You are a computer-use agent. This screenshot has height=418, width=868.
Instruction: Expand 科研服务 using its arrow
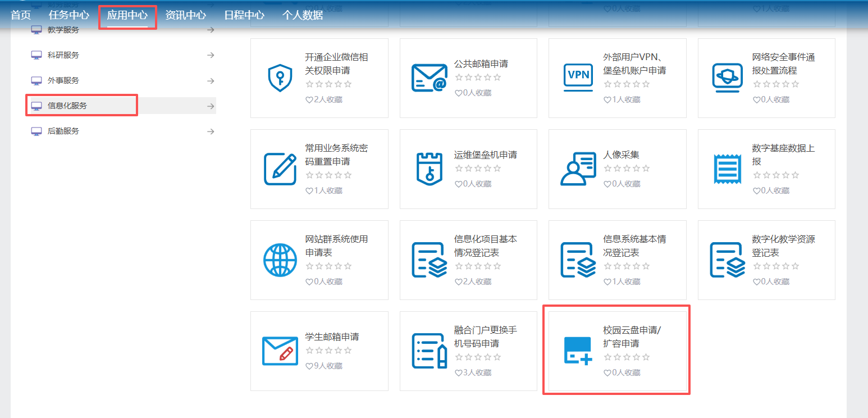[211, 55]
